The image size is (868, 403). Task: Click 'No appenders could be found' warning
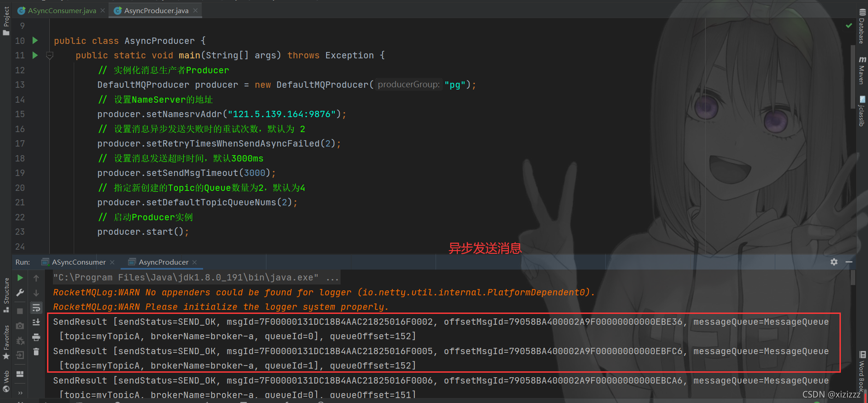[324, 292]
